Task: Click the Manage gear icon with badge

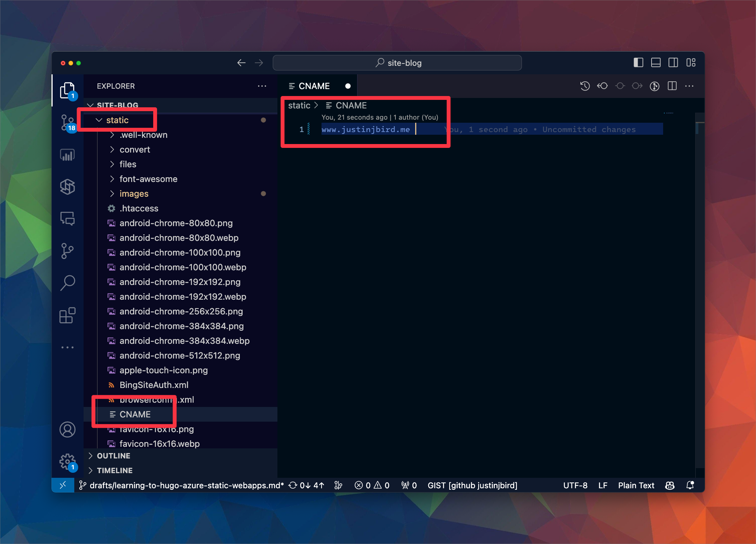Action: click(68, 462)
